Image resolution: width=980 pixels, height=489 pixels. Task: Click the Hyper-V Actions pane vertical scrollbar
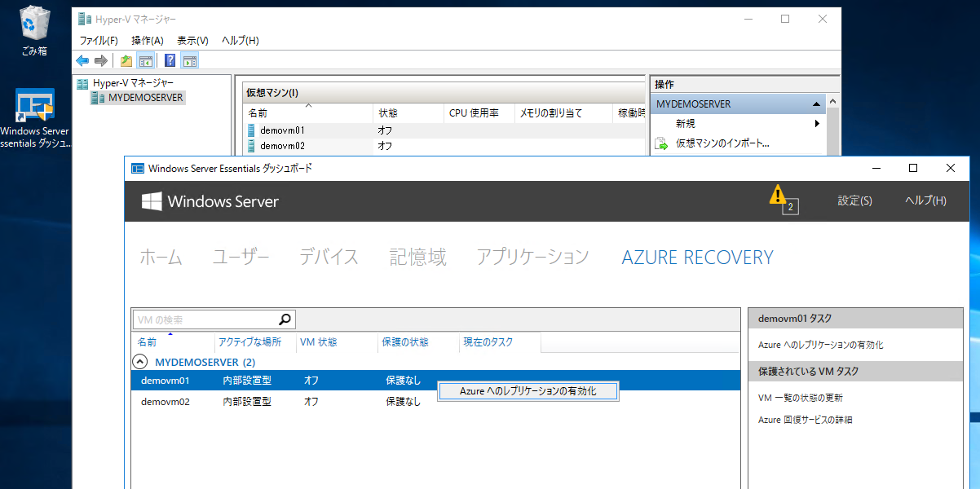(833, 126)
